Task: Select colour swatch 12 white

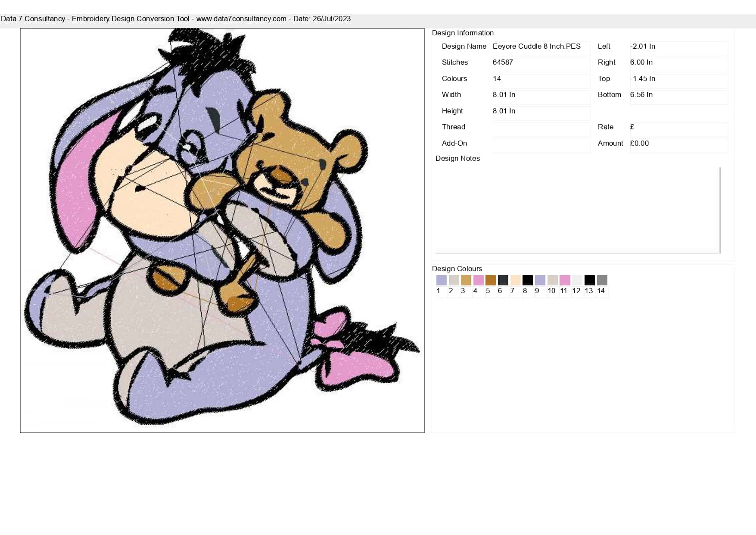Action: [577, 280]
